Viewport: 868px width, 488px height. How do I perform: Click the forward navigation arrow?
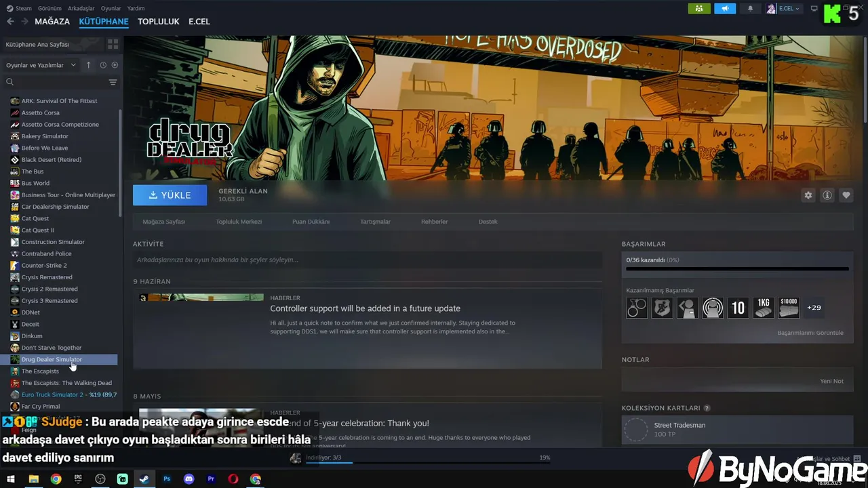[x=24, y=22]
